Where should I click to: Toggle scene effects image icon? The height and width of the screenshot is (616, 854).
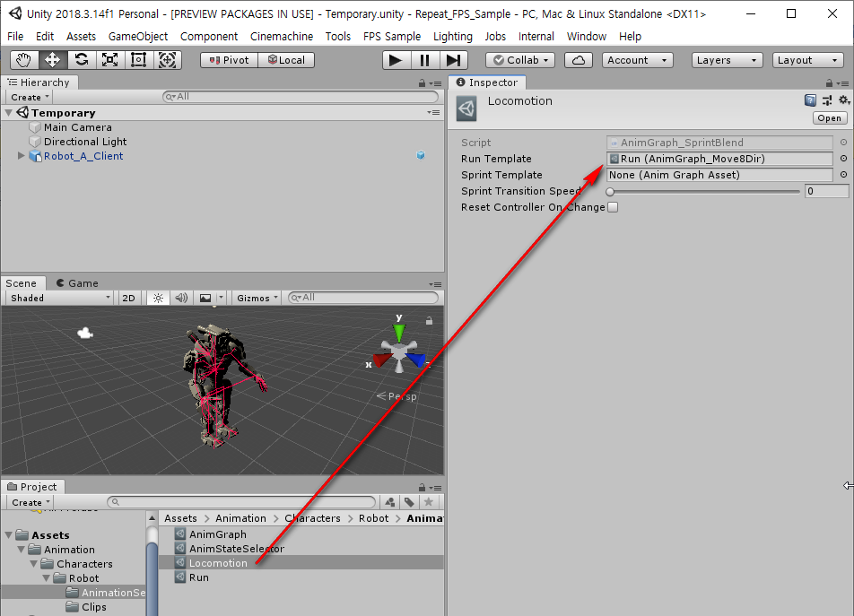click(205, 298)
